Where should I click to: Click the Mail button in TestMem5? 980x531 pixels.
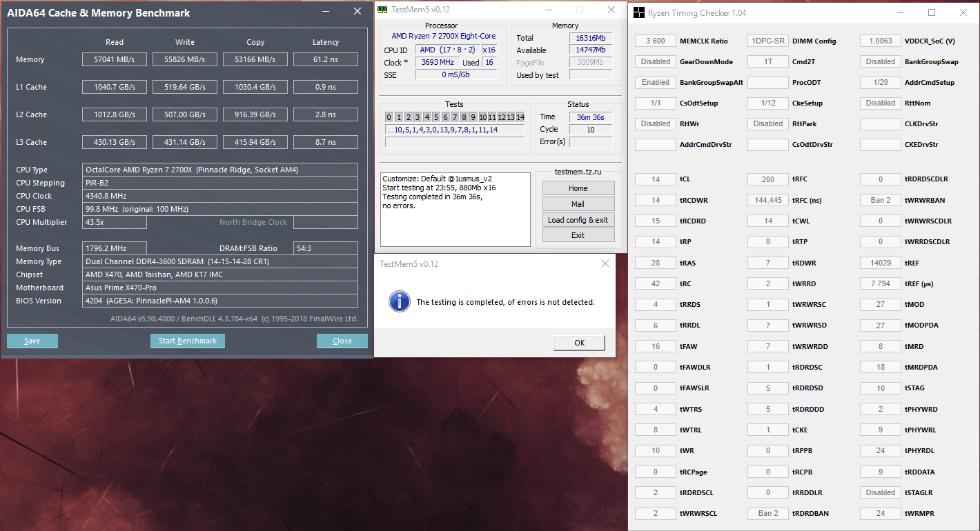tap(578, 204)
